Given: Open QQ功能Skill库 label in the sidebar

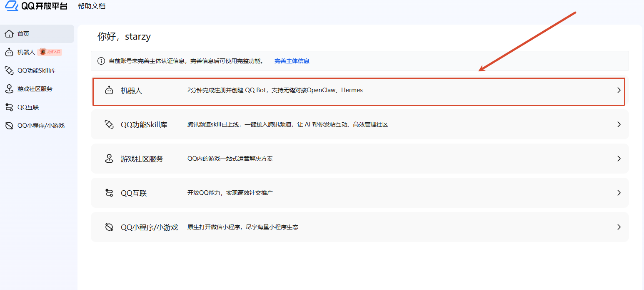Looking at the screenshot, I should tap(37, 71).
